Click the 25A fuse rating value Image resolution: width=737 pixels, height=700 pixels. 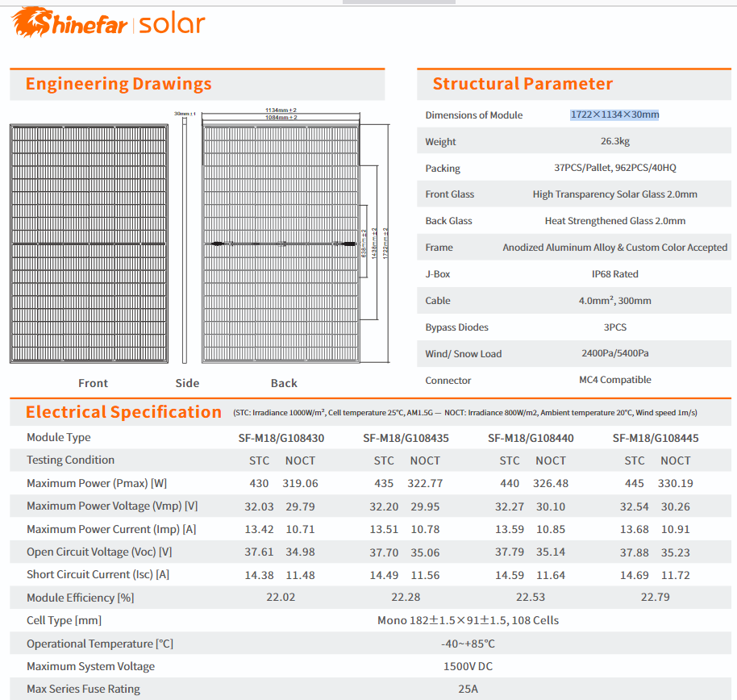point(468,690)
